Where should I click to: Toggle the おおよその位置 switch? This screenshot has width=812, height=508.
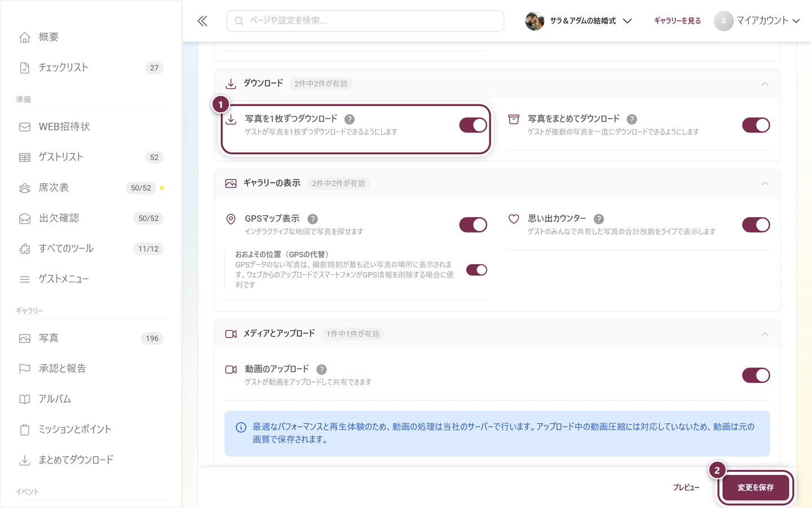point(476,270)
